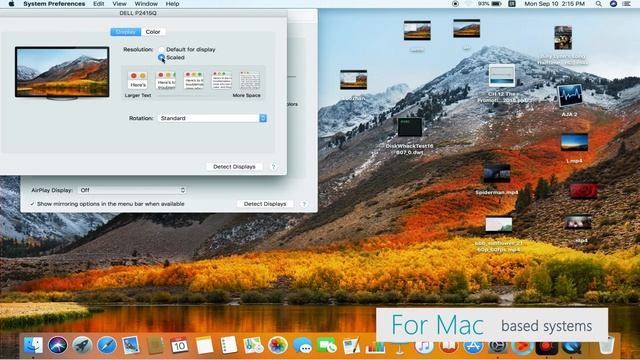
Task: Click Detect Displays in DELL P2415Q window
Action: 234,167
